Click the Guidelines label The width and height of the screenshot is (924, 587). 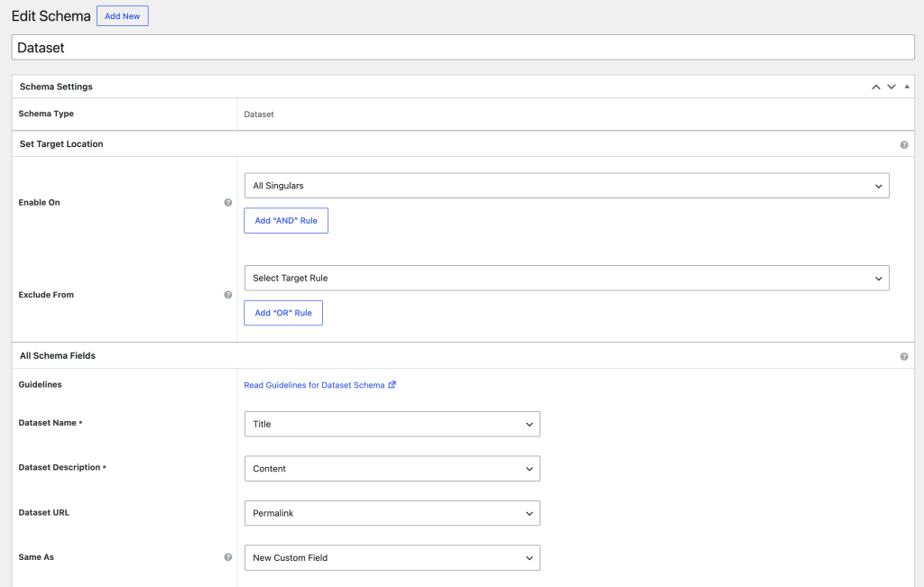point(40,384)
